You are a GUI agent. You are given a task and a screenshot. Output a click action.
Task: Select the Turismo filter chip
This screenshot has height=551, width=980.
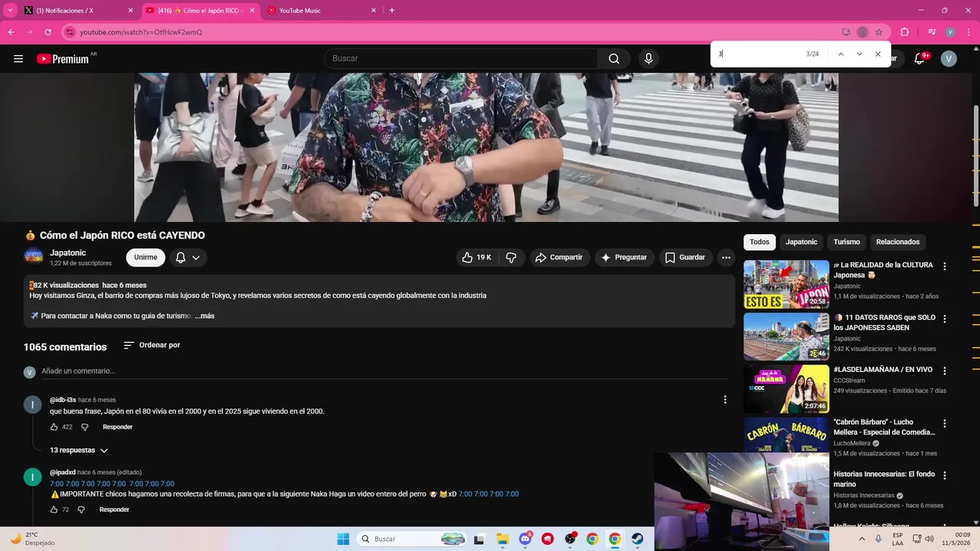point(847,242)
